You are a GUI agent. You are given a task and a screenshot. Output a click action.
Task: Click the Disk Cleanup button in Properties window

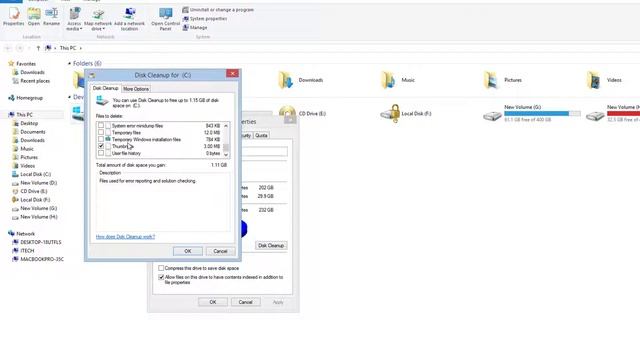tap(271, 245)
